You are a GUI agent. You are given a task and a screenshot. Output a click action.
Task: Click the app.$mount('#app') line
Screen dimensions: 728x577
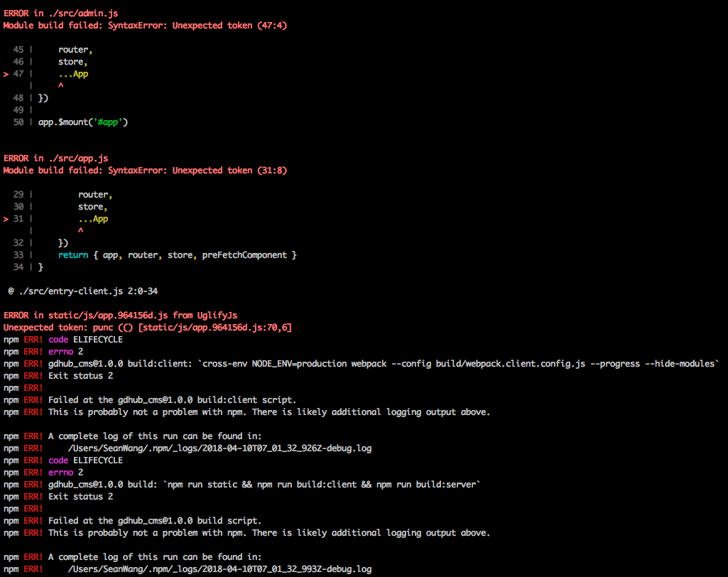[83, 122]
